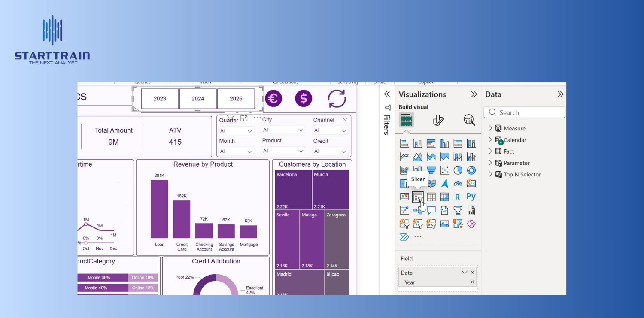Expand the Calendar table in Data pane
Screen dimensions: 644x318
(x=490, y=140)
